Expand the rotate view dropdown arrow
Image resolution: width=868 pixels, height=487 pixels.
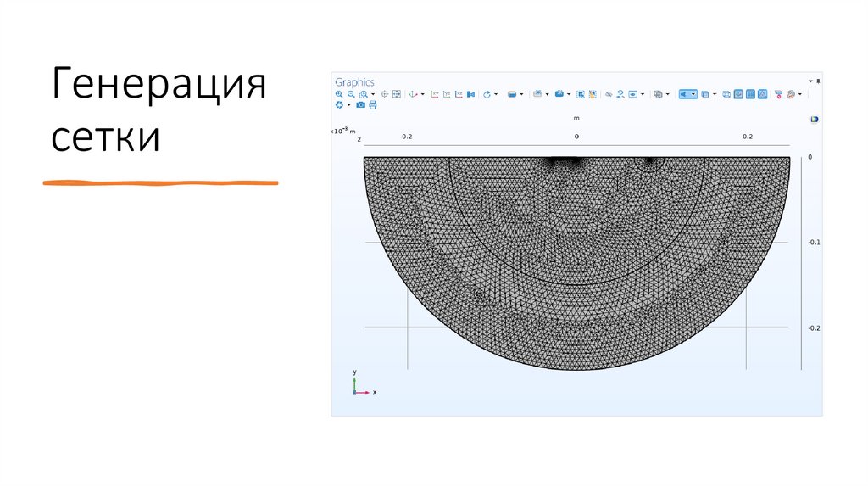pos(496,94)
